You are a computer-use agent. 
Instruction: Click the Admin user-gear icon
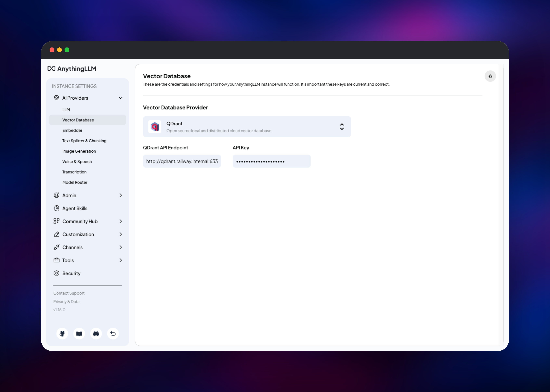[x=57, y=195]
